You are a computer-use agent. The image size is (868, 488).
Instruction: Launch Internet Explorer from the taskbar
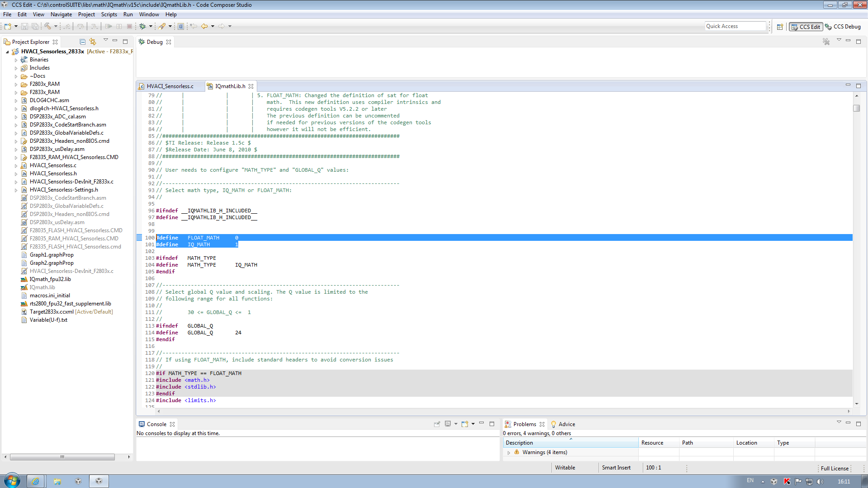(x=35, y=480)
